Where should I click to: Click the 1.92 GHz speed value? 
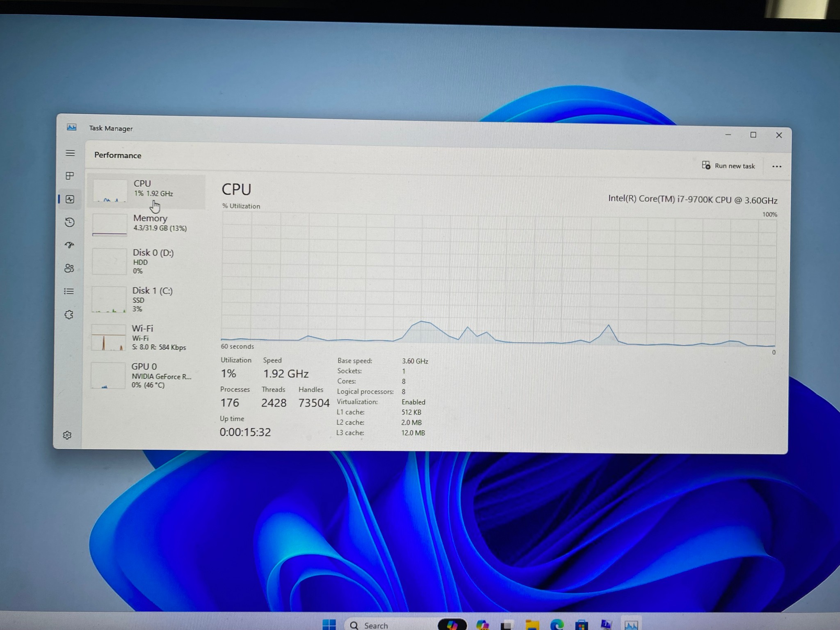[286, 374]
